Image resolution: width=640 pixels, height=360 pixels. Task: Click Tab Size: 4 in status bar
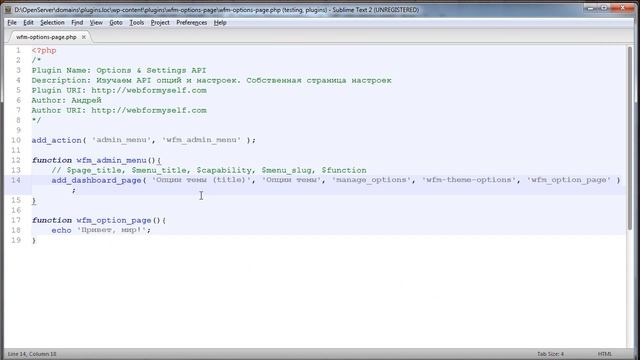click(x=550, y=354)
